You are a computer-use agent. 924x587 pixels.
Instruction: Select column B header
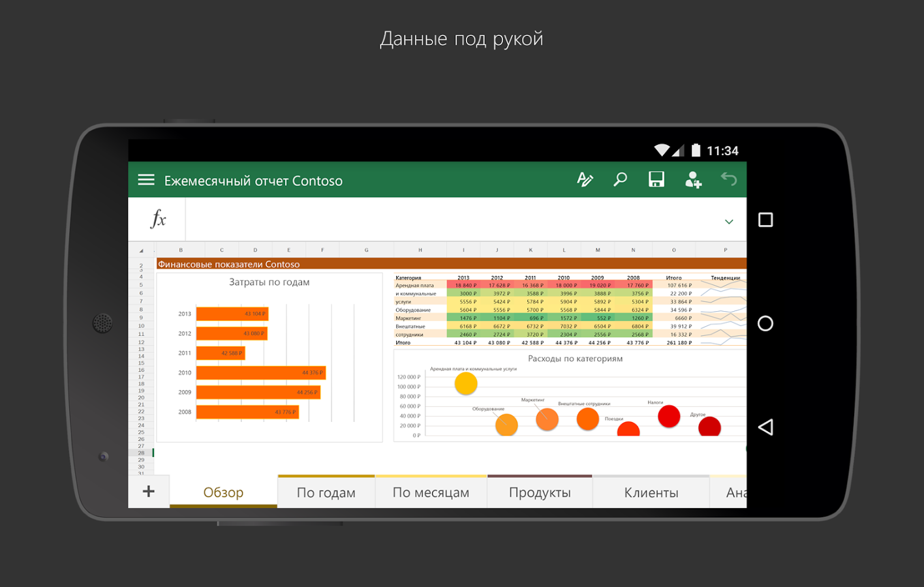pyautogui.click(x=181, y=250)
